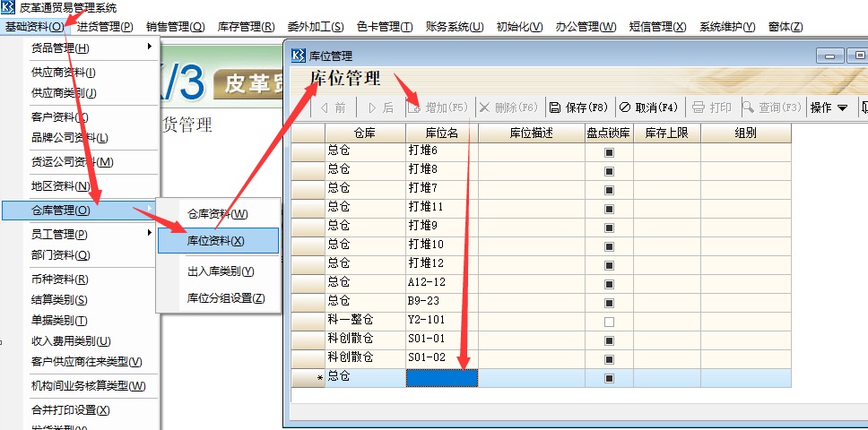
Task: Toggle 盘点锁库 checkbox for 打堆11 row
Action: pos(610,210)
